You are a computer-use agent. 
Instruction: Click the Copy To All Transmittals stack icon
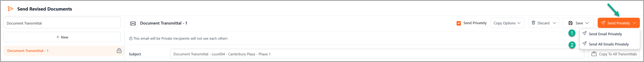click(594, 54)
